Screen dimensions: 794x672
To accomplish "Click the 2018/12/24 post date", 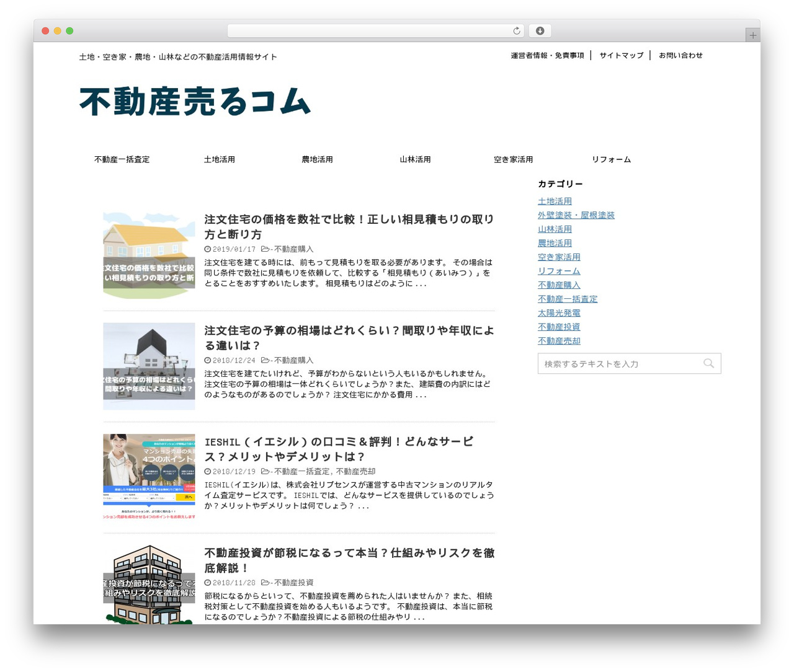I will coord(234,360).
